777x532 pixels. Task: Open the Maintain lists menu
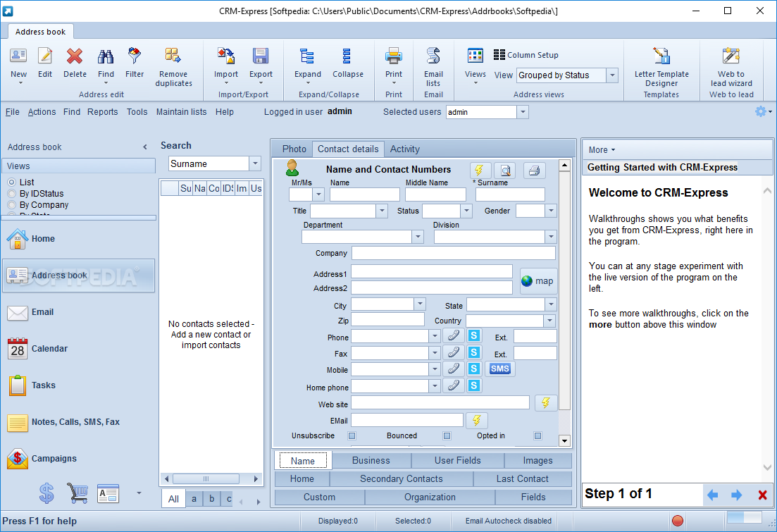point(181,112)
